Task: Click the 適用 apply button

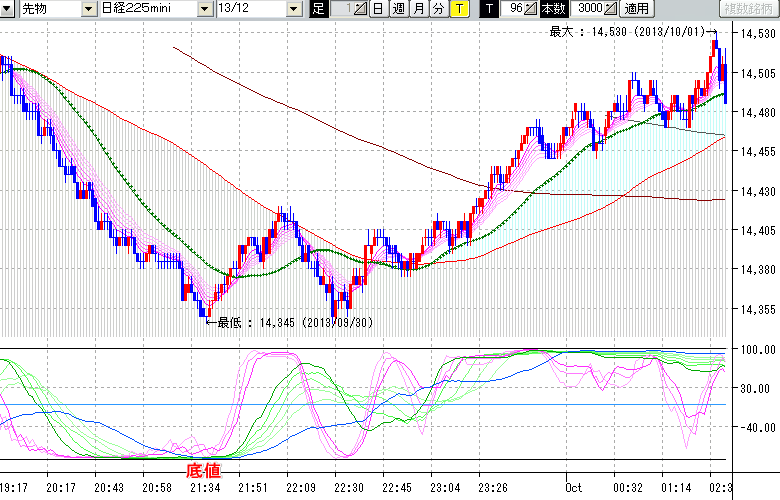Action: click(636, 9)
